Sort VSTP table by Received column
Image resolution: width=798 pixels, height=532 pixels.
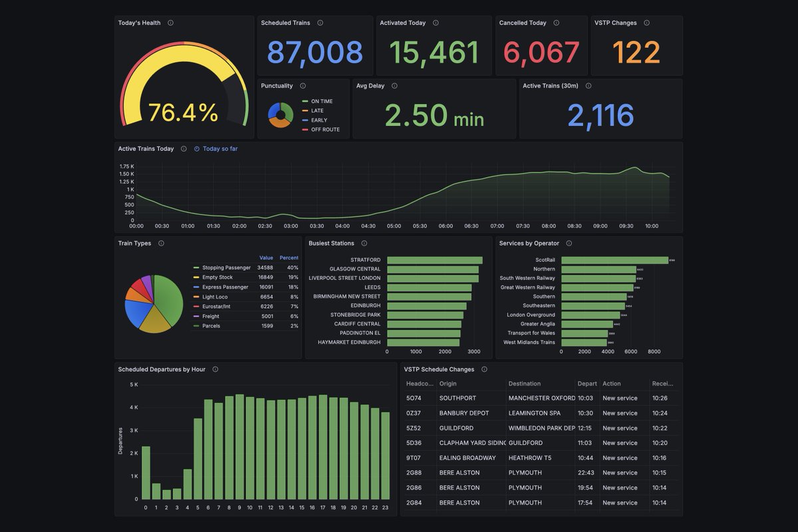point(663,384)
